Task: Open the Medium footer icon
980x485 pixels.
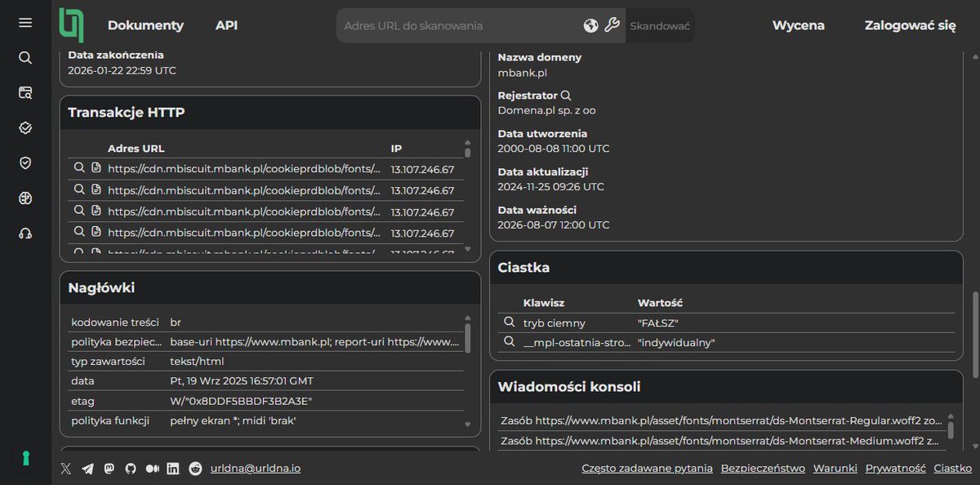Action: [x=152, y=469]
